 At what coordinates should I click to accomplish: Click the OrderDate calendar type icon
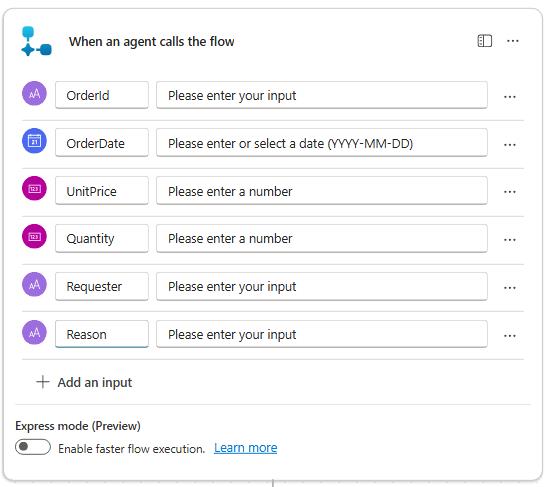tap(34, 141)
